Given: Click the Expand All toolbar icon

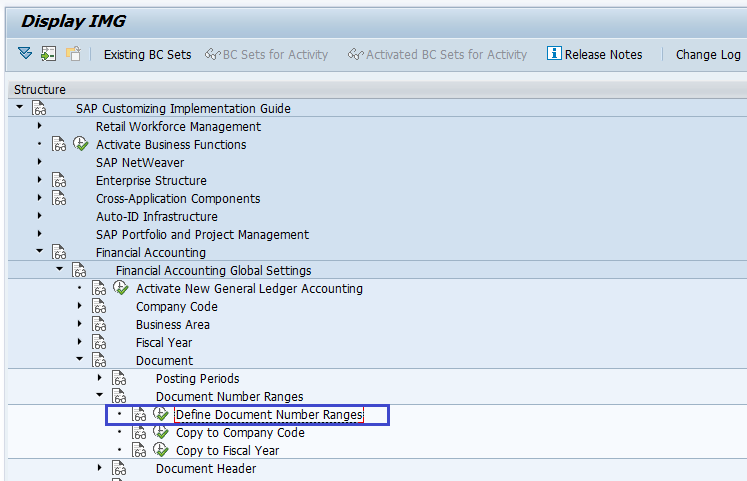Looking at the screenshot, I should coord(25,53).
